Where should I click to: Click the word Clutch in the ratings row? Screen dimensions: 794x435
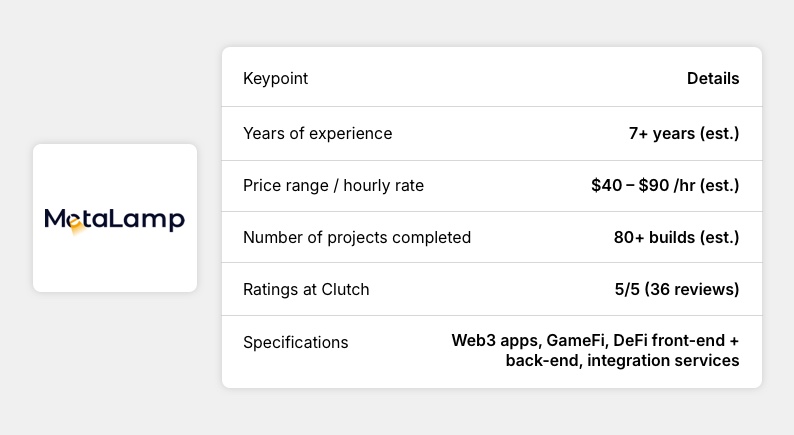click(x=345, y=290)
